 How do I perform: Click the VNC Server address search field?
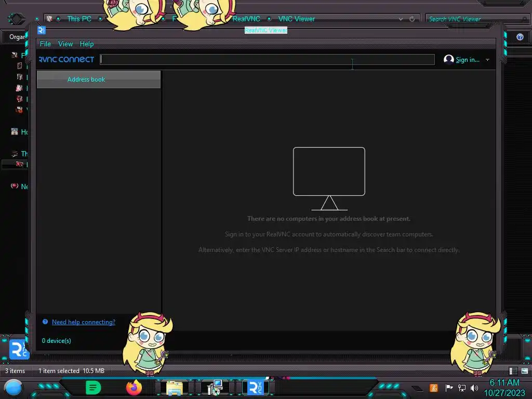point(267,59)
